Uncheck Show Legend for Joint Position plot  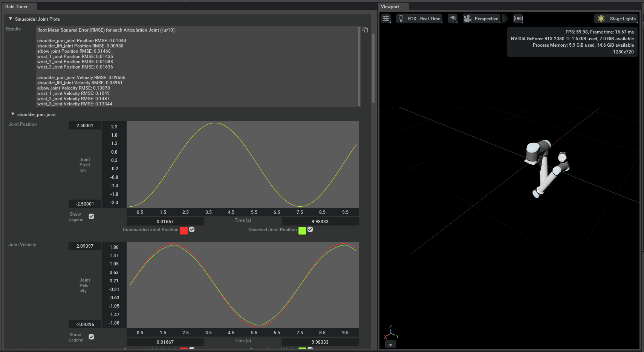point(91,216)
